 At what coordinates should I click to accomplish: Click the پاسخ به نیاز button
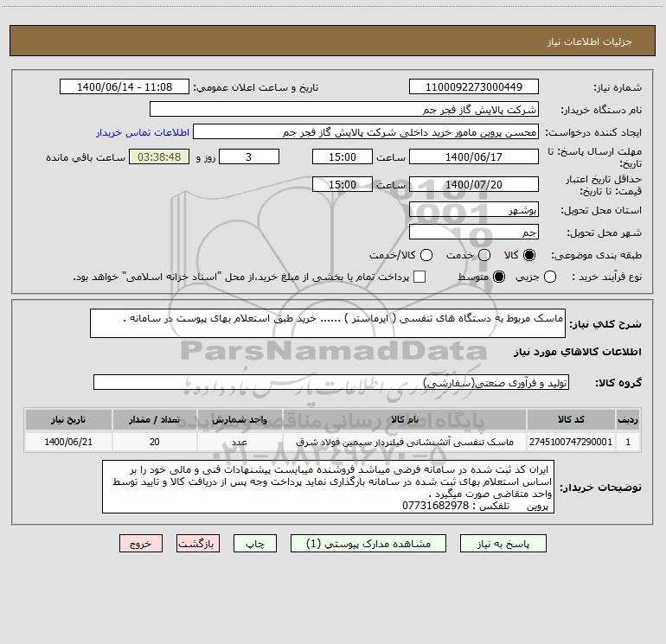coord(503,544)
